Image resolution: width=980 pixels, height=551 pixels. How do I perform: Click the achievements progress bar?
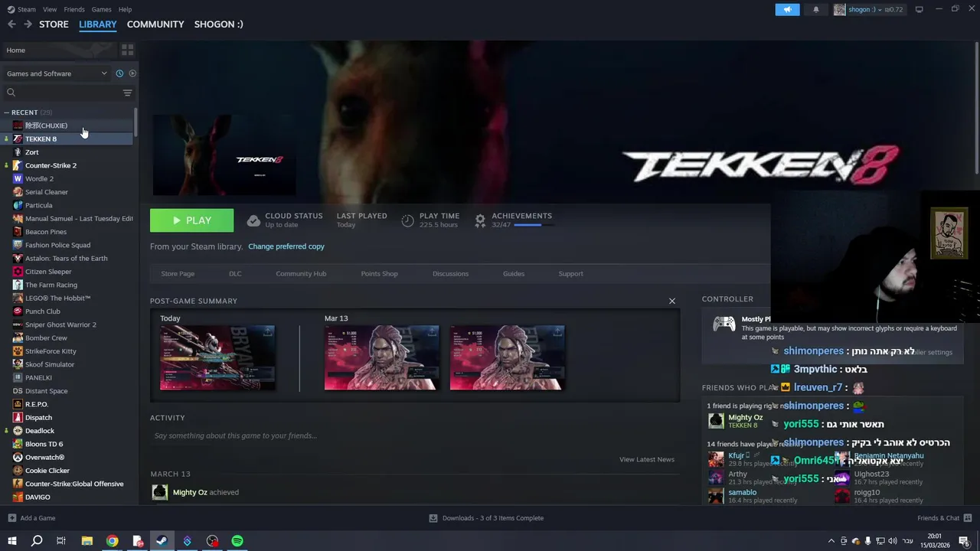click(x=534, y=225)
